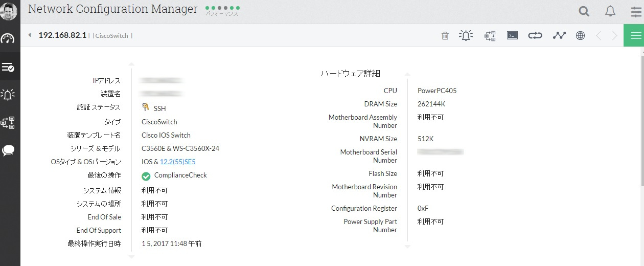Viewport: 644px width, 266px height.
Task: Click the back triangle beside 192.168.82.1
Action: [30, 35]
